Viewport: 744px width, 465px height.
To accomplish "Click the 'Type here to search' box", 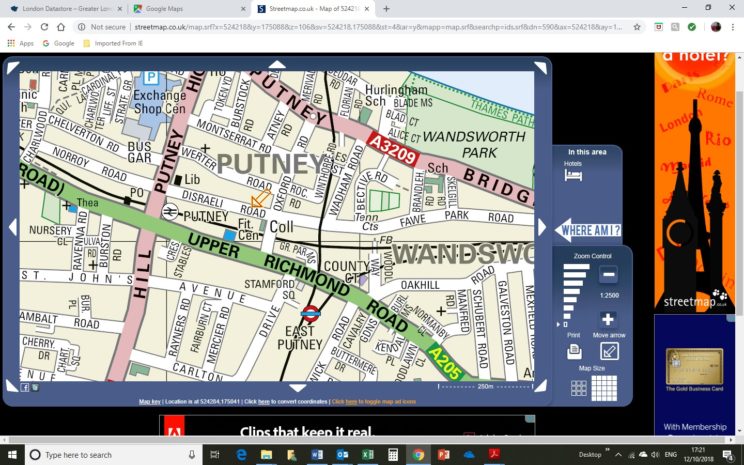I will click(x=113, y=455).
